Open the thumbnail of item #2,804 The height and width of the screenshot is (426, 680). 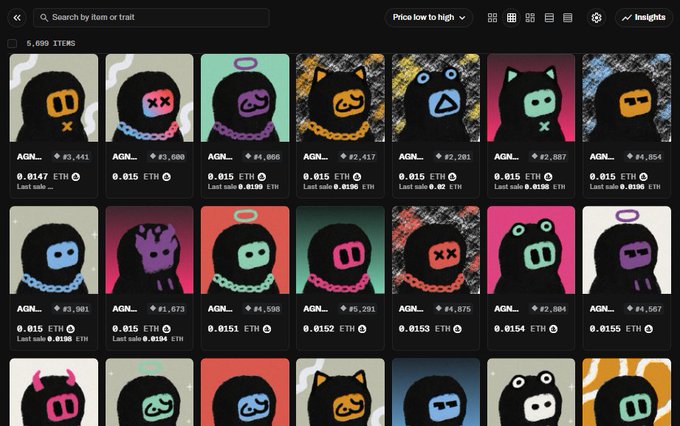pos(531,250)
